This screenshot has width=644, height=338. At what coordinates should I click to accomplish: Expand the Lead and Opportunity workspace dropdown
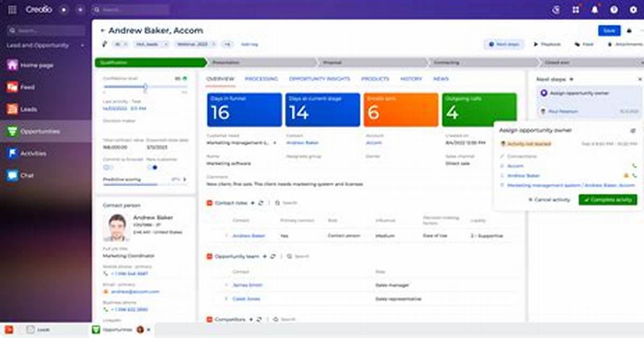tap(82, 46)
